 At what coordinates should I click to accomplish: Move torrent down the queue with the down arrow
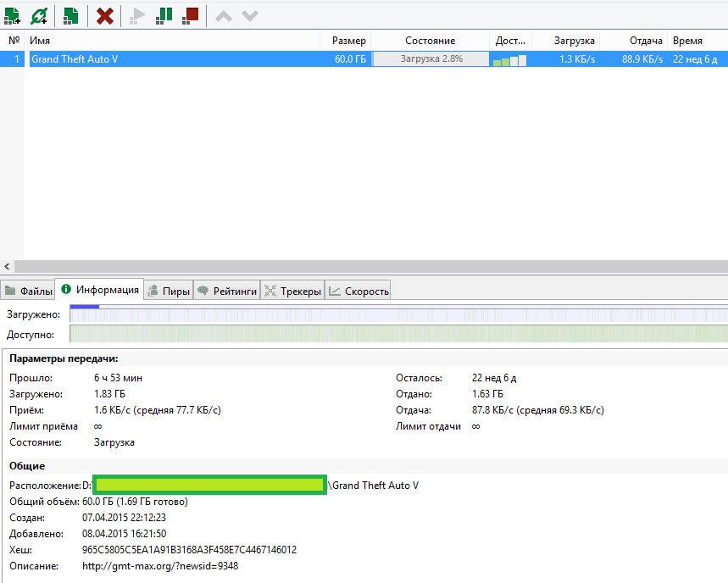click(x=250, y=17)
